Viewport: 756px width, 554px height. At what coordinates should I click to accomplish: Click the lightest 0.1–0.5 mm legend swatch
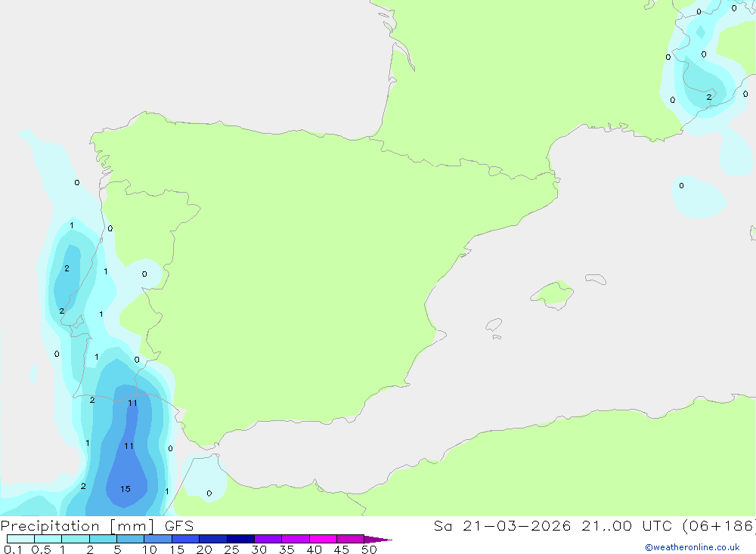[x=20, y=539]
